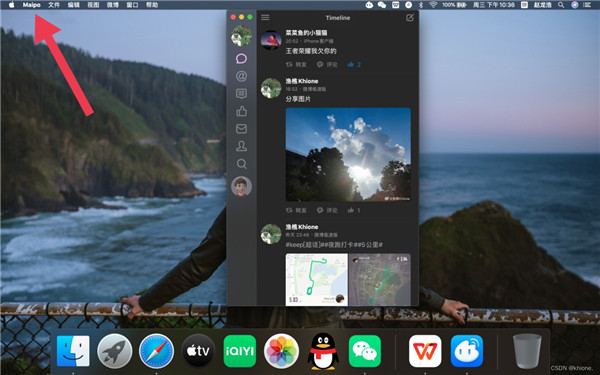600x375 pixels.
Task: Open the messages envelope icon in sidebar
Action: (241, 129)
